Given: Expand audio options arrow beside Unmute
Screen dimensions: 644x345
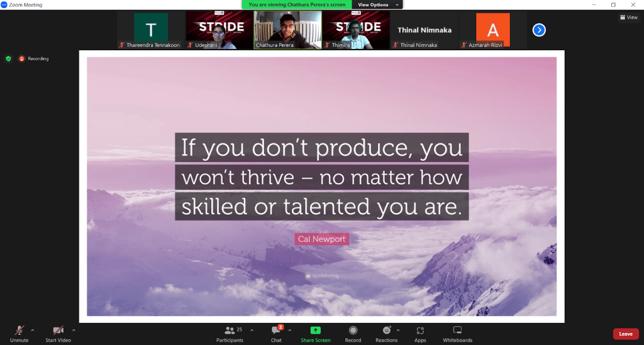Looking at the screenshot, I should click(x=33, y=329).
